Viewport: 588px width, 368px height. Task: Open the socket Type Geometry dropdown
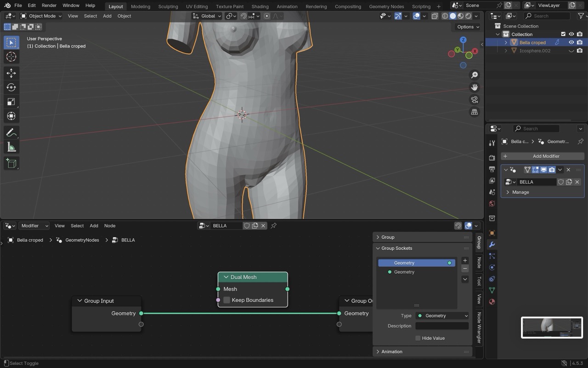(x=442, y=316)
